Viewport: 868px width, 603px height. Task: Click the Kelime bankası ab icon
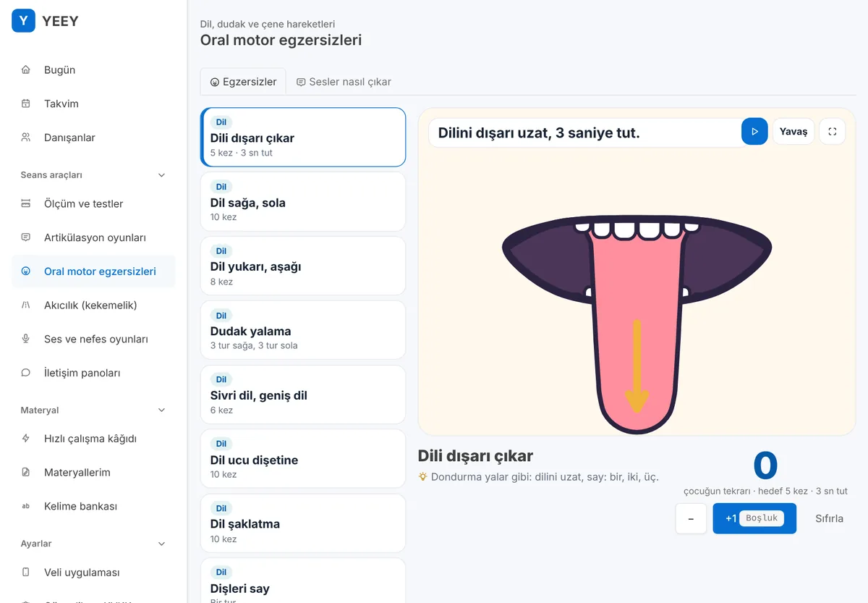point(26,507)
